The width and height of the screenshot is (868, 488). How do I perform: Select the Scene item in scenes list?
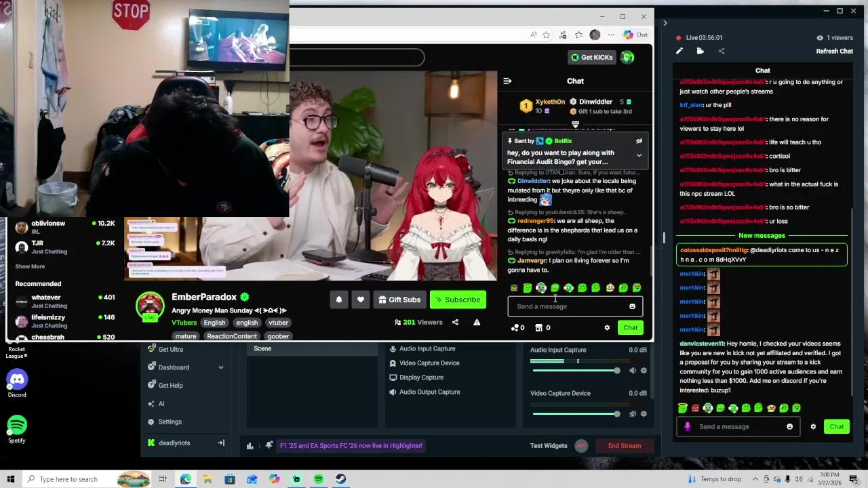[x=311, y=349]
